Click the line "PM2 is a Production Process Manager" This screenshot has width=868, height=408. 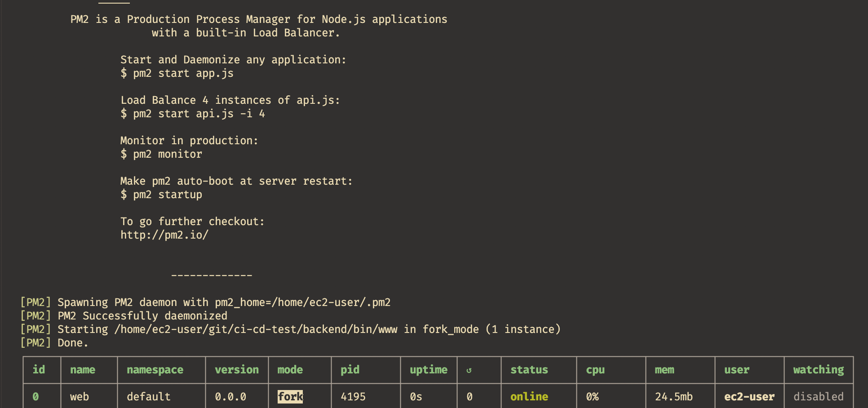coord(259,19)
